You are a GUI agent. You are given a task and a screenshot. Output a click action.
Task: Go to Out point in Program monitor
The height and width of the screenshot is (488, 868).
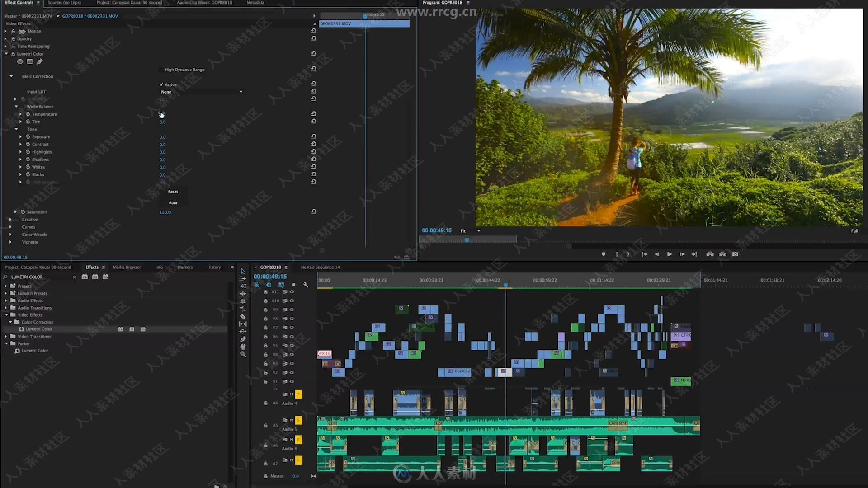pos(694,254)
